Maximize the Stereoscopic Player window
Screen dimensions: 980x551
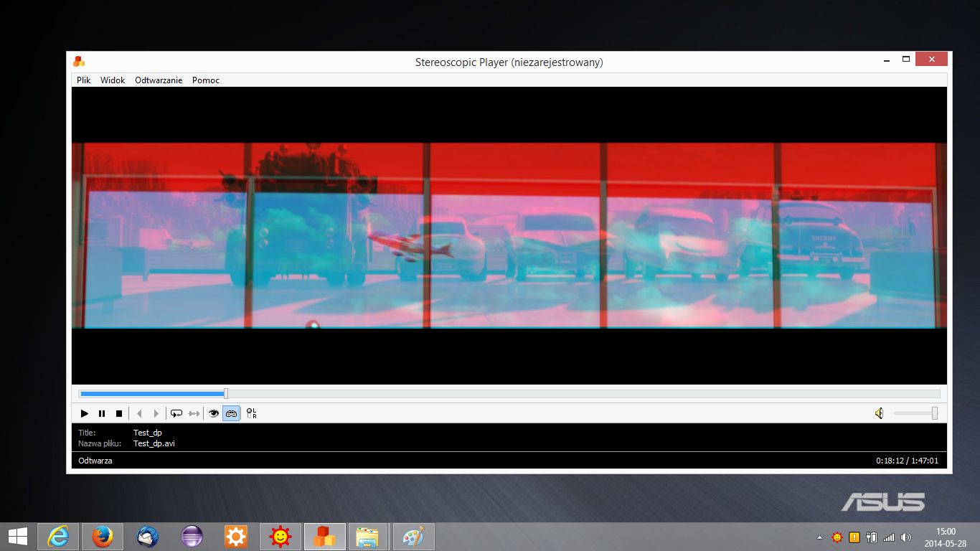click(x=906, y=59)
